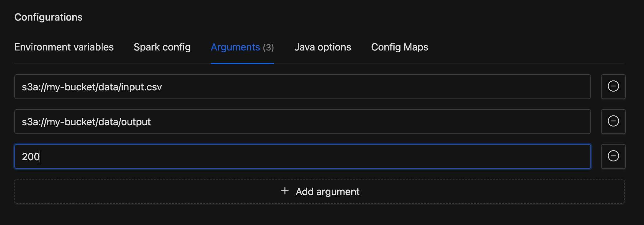Open the Spark config tab
644x225 pixels.
(x=162, y=47)
